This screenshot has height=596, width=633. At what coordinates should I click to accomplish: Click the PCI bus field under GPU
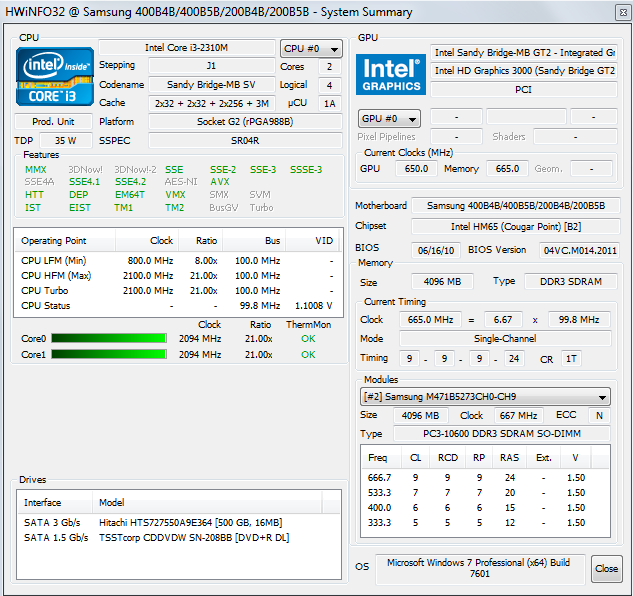click(x=524, y=90)
